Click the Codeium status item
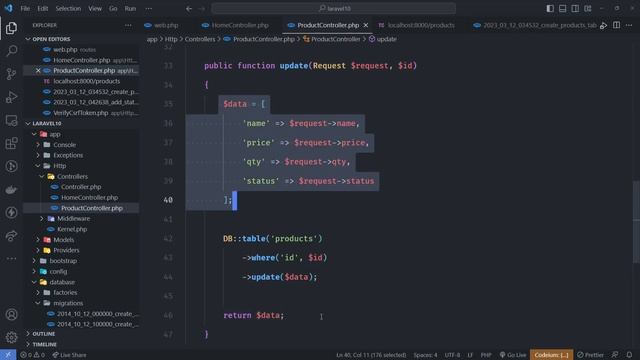Screen dimensions: 640x360 (551, 355)
